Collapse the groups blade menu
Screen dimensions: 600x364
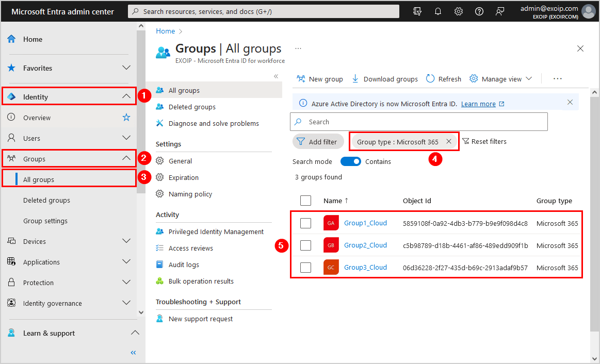[x=276, y=76]
